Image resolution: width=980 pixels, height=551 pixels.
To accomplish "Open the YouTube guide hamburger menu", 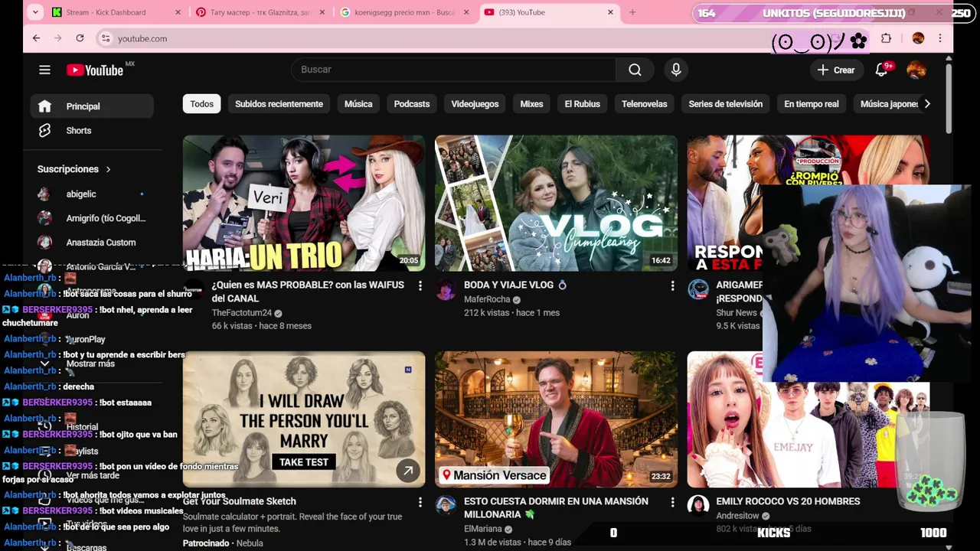I will [44, 70].
